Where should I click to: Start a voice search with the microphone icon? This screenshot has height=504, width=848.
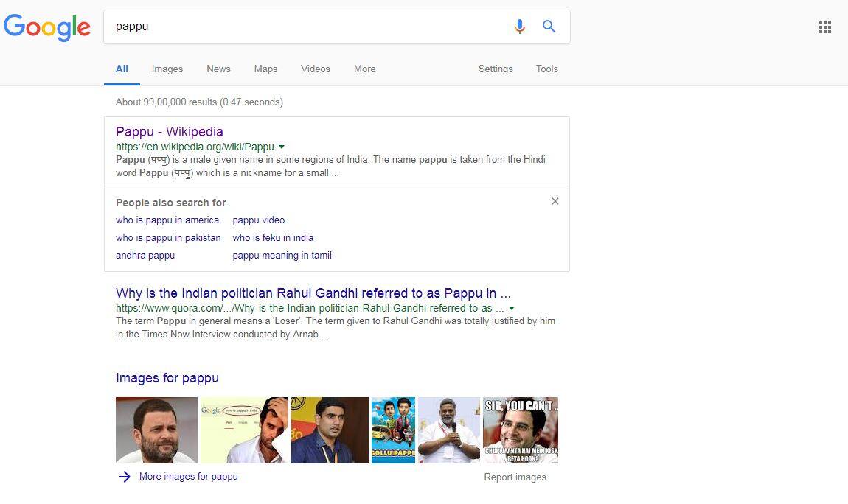[520, 26]
